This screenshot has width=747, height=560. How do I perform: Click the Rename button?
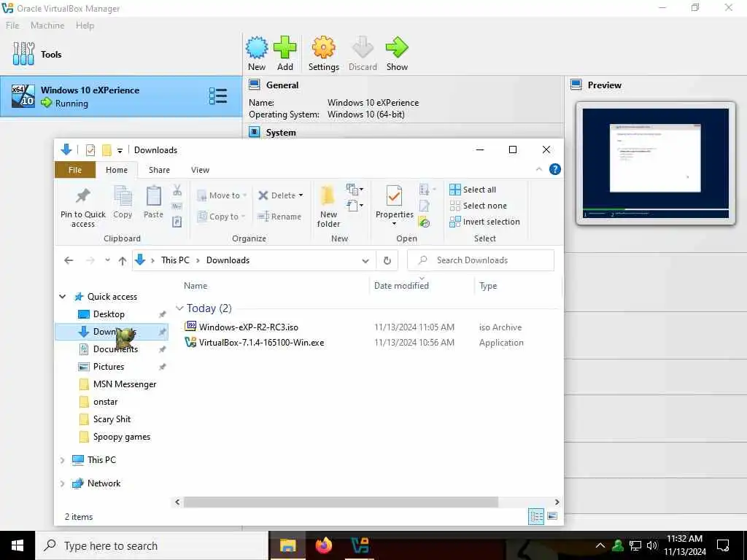279,217
